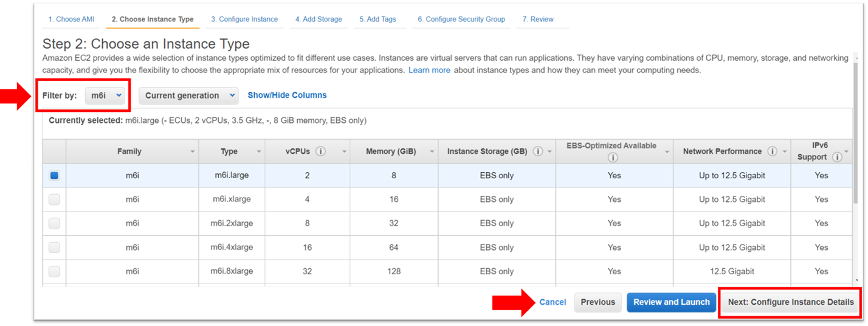
Task: Click the Instance Storage info icon
Action: point(537,151)
